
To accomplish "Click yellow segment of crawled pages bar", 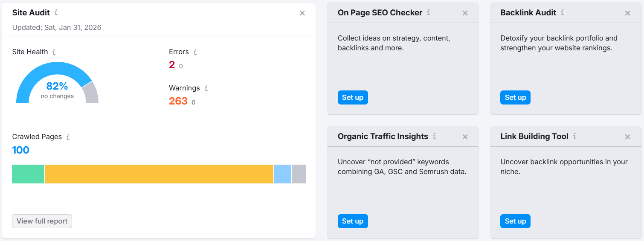I will tap(159, 174).
